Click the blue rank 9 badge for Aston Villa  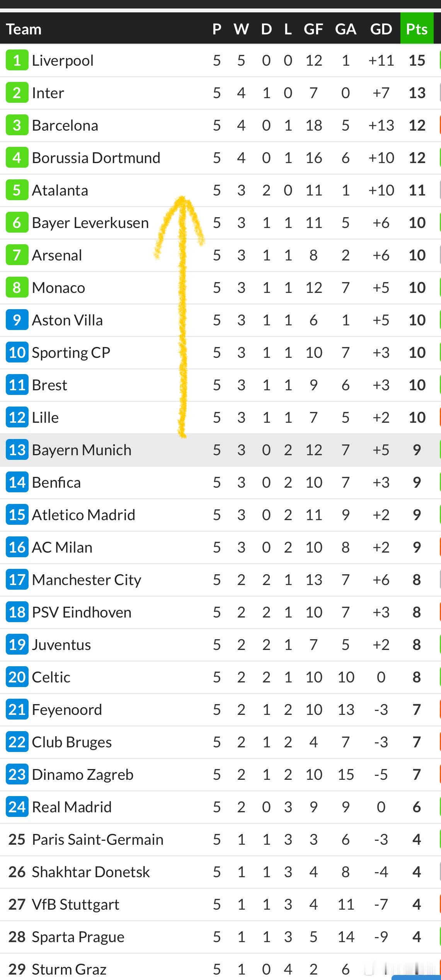pos(17,320)
